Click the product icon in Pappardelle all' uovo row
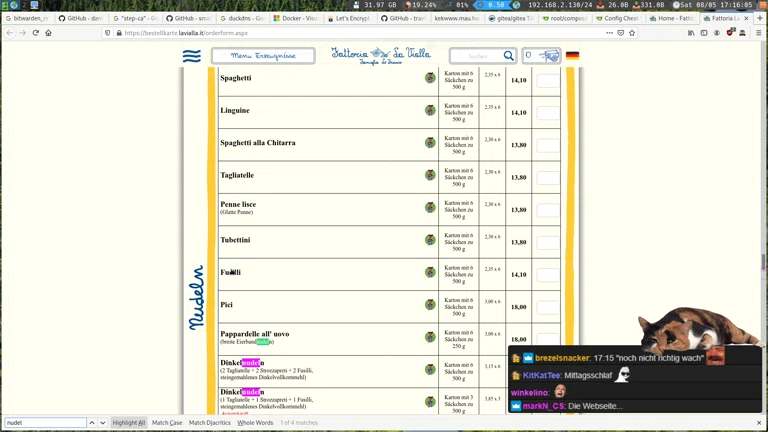768x432 pixels. coord(430,336)
